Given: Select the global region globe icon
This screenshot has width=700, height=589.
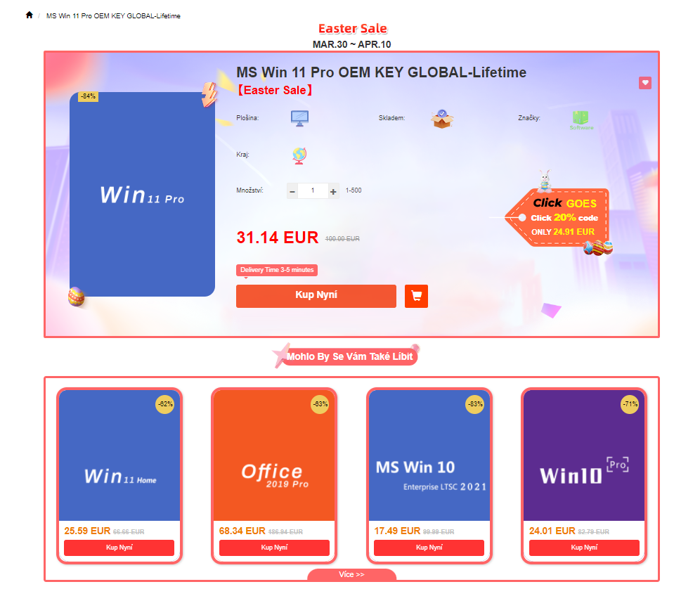Looking at the screenshot, I should click(299, 155).
